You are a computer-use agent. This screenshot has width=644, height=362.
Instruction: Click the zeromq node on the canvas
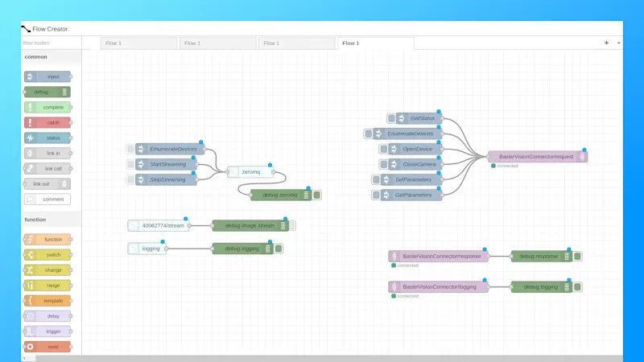(251, 172)
